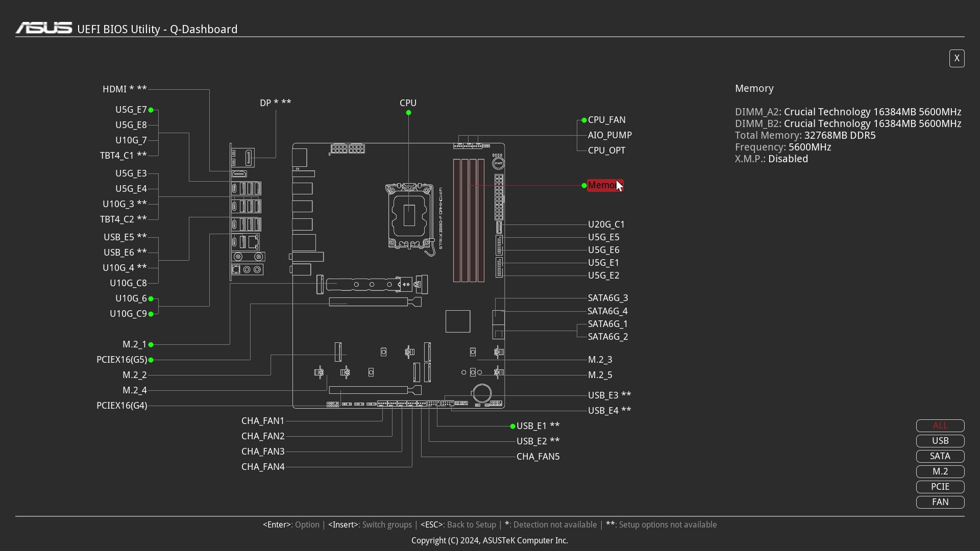980x551 pixels.
Task: Click the chipset square on the board diagram
Action: pos(458,321)
